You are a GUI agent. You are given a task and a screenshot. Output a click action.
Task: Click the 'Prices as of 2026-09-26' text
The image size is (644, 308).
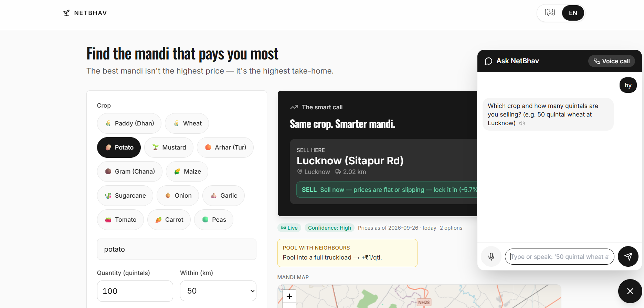tap(388, 228)
